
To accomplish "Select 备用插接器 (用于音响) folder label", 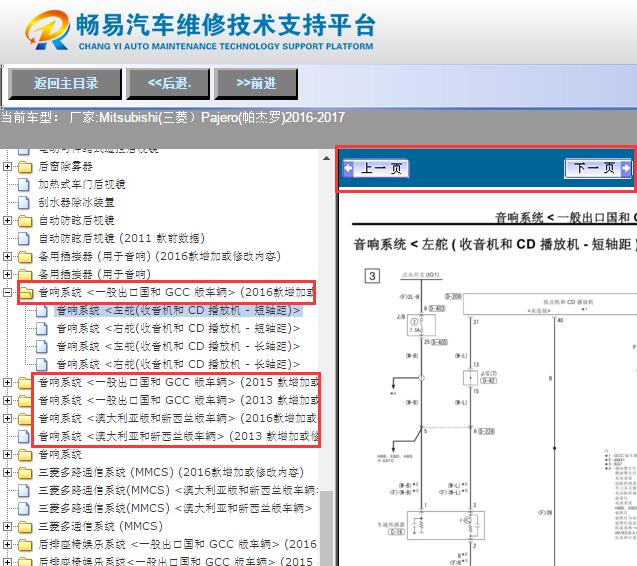I will point(94,274).
